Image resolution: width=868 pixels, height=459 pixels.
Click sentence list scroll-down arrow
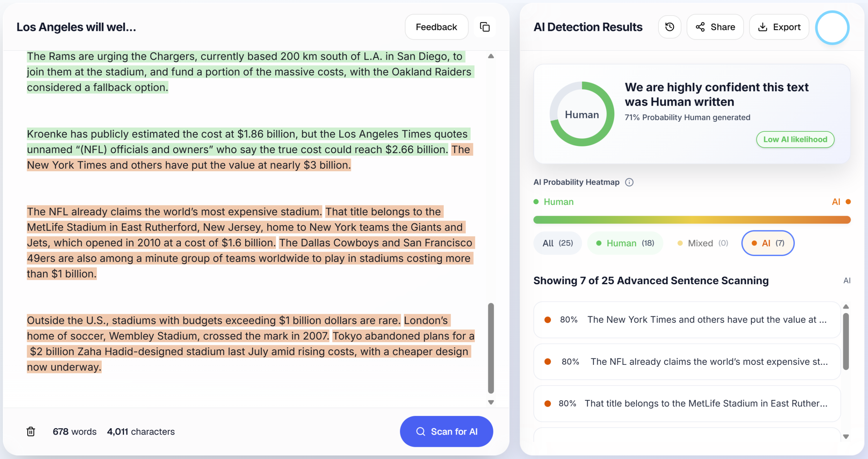pos(846,437)
